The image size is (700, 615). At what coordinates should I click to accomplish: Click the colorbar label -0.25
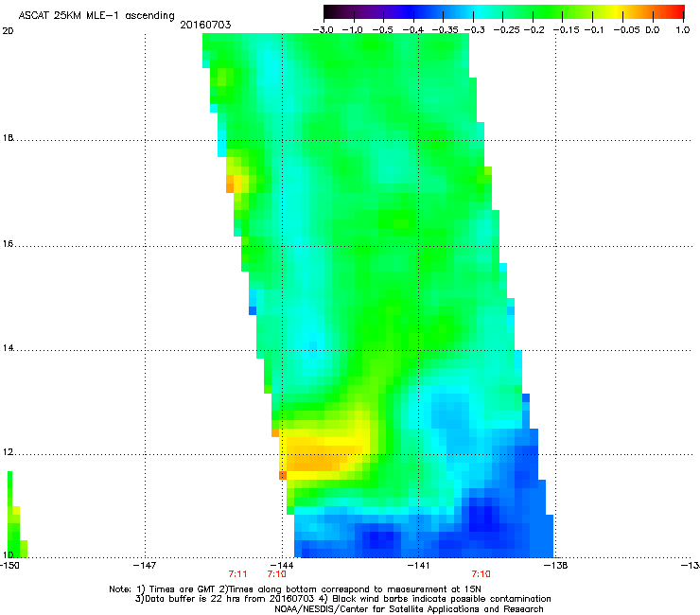pyautogui.click(x=506, y=30)
